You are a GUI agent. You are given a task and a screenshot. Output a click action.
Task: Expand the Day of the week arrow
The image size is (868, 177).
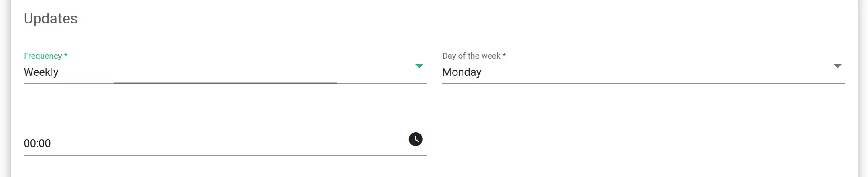(837, 66)
